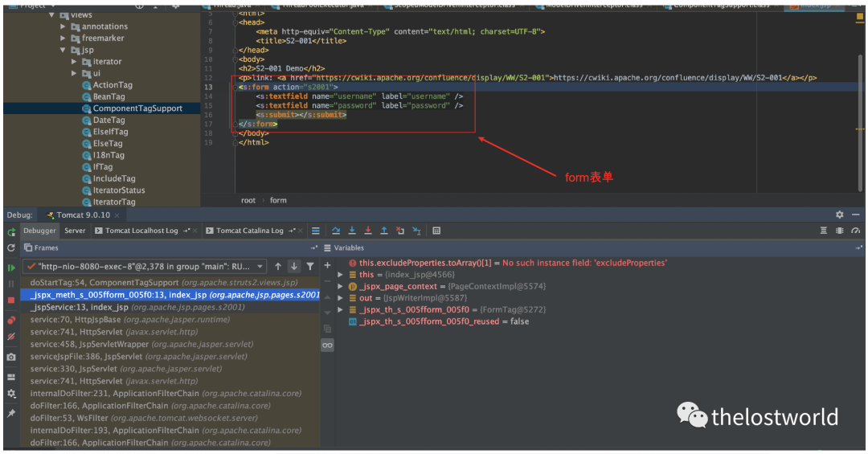This screenshot has width=868, height=454.
Task: Open View Breakpoints icon in sidebar
Action: coord(11,320)
